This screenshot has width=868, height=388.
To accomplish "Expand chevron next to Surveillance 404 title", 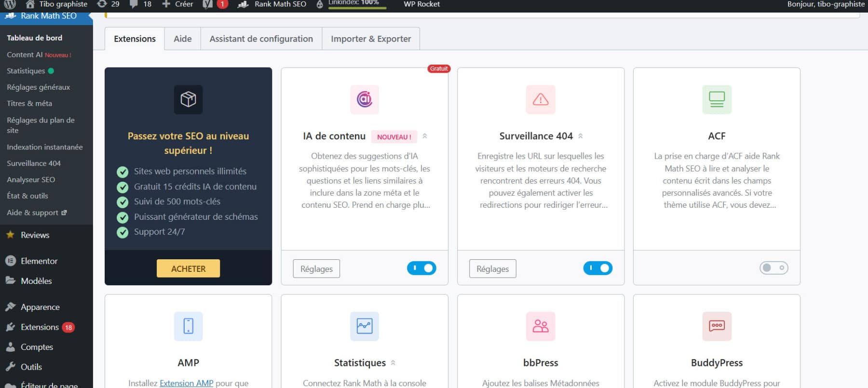I will pyautogui.click(x=581, y=136).
